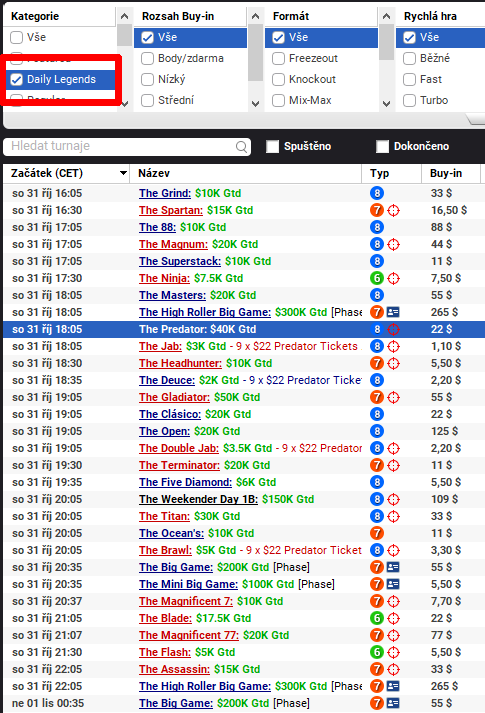This screenshot has height=713, width=485.
Task: Click the search magnifier icon in tournament search
Action: pyautogui.click(x=241, y=146)
